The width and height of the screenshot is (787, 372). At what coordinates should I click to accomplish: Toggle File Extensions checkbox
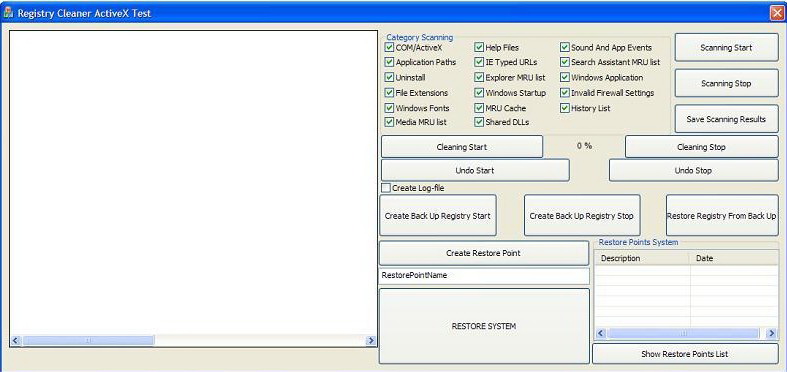[389, 93]
